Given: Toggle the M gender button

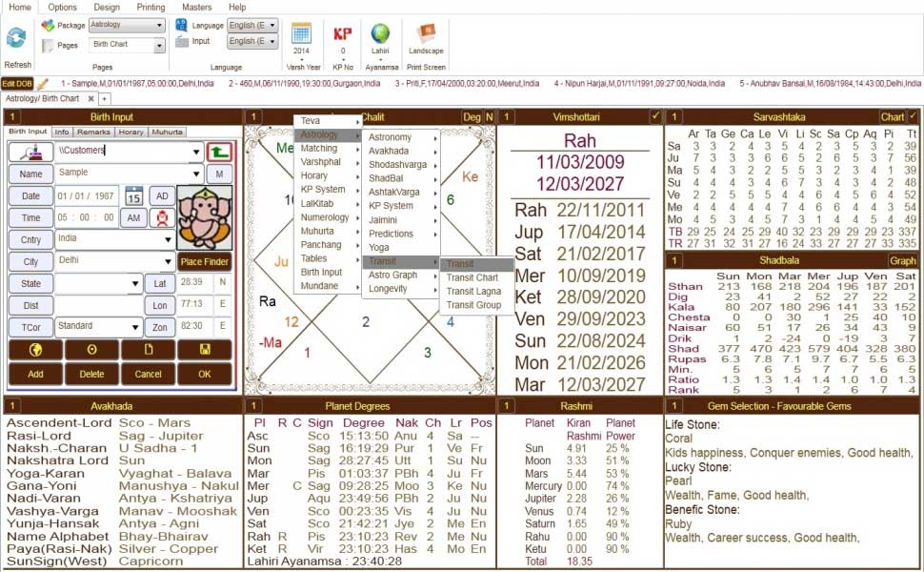Looking at the screenshot, I should click(x=219, y=174).
